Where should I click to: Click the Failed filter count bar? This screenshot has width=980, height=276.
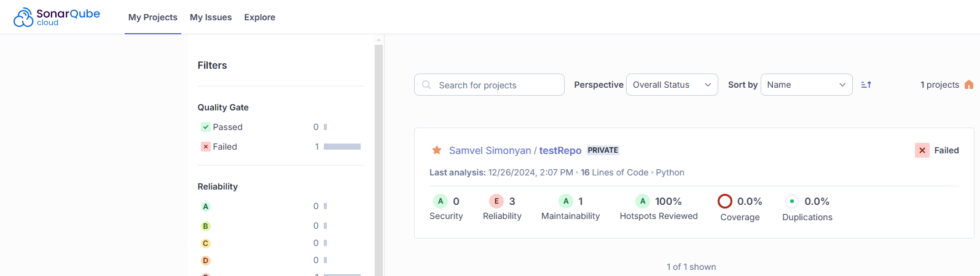[342, 147]
